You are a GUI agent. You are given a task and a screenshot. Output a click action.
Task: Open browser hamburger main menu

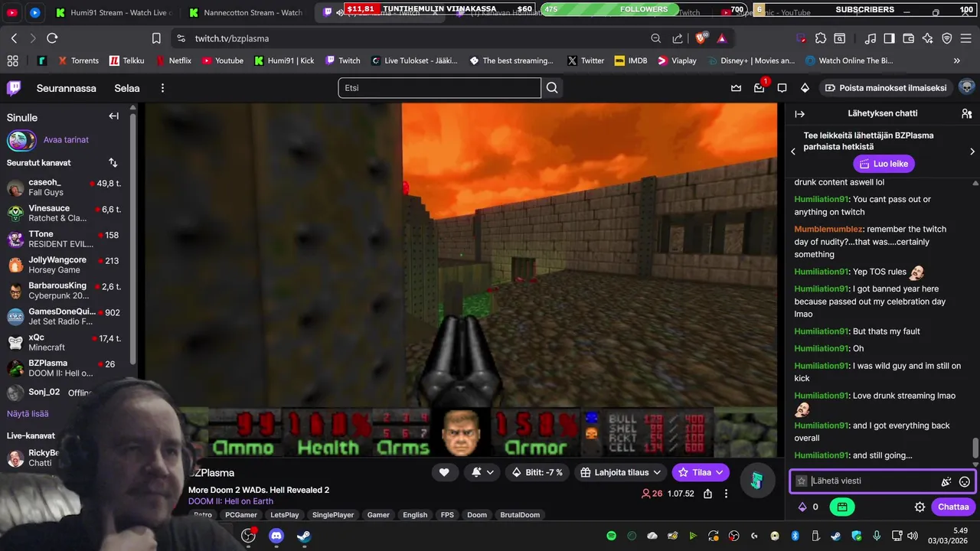966,38
